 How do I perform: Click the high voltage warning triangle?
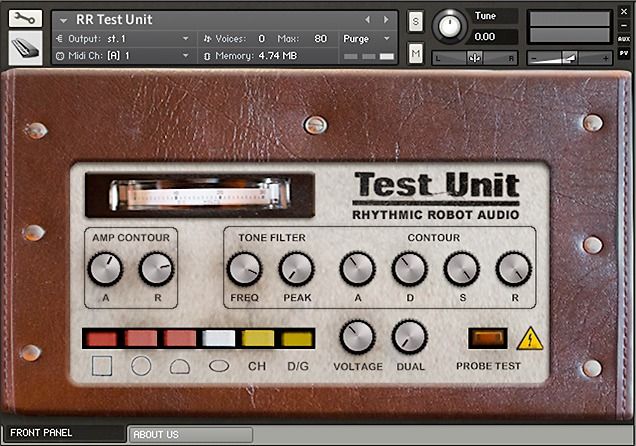(530, 339)
